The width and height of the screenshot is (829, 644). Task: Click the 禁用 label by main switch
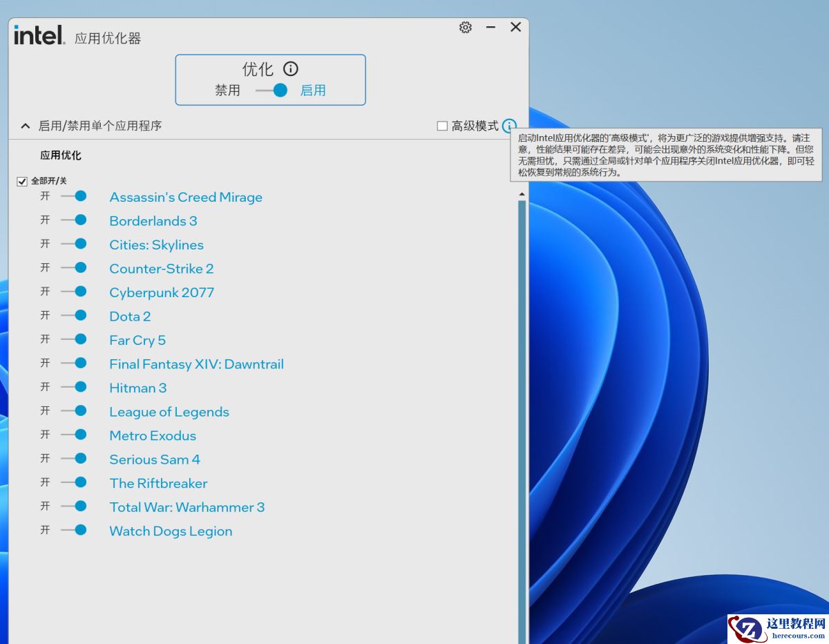(227, 90)
